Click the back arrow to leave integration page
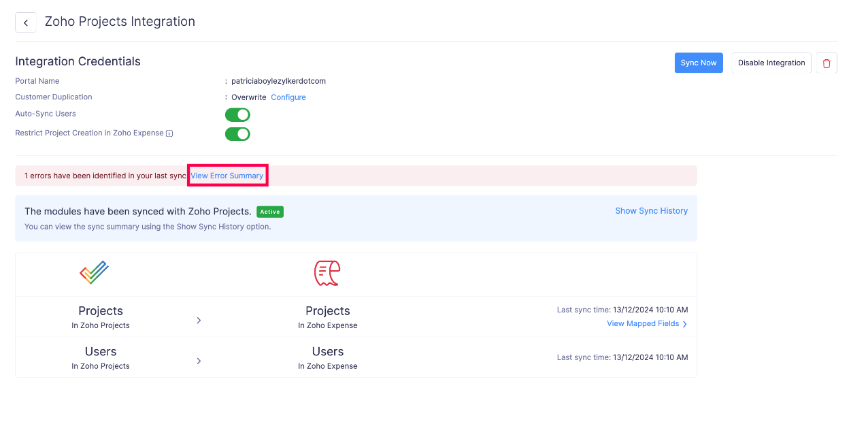The height and width of the screenshot is (422, 868). click(25, 22)
